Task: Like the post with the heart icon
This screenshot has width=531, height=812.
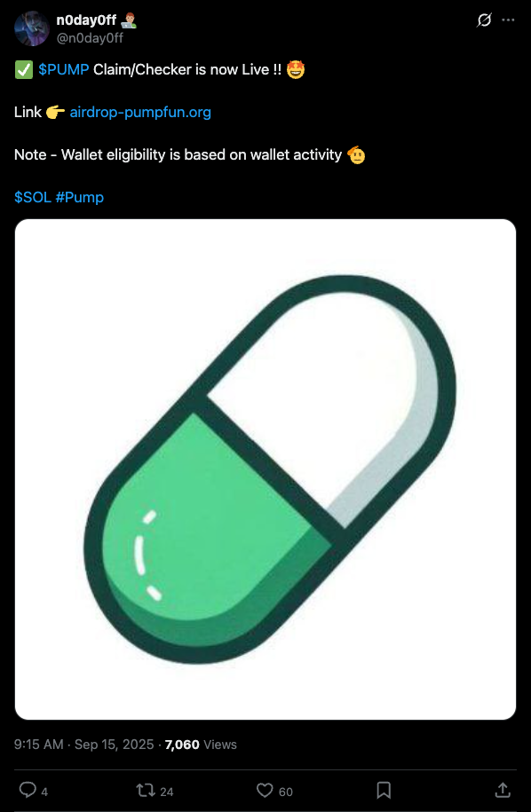Action: click(265, 790)
